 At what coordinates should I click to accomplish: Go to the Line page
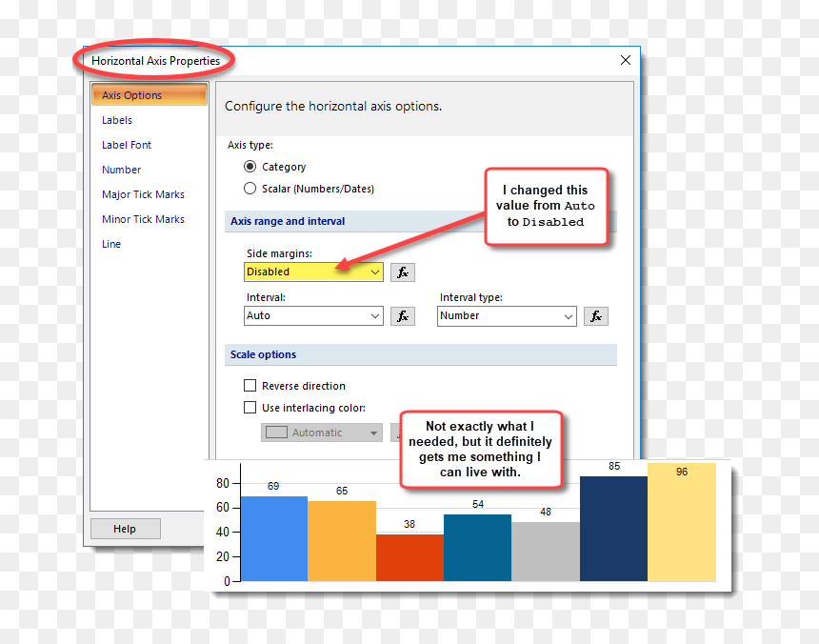point(111,244)
